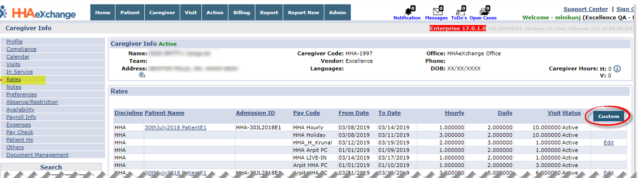The width and height of the screenshot is (644, 178).
Task: Sort by the From Date column header
Action: 354,113
